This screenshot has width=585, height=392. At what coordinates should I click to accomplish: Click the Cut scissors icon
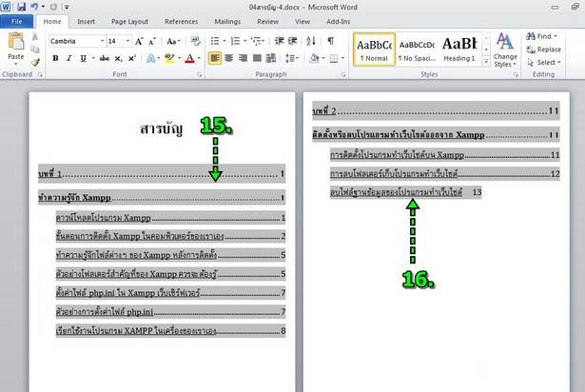coord(34,36)
